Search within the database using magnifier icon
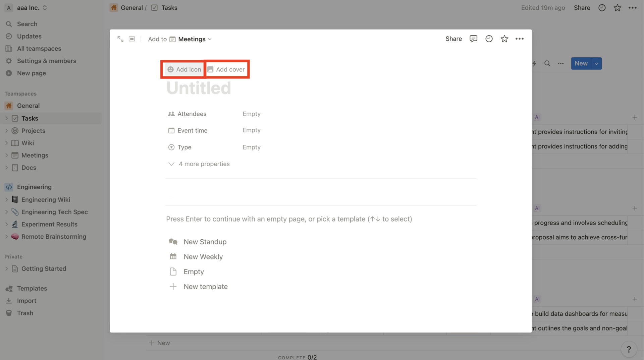 [x=547, y=63]
